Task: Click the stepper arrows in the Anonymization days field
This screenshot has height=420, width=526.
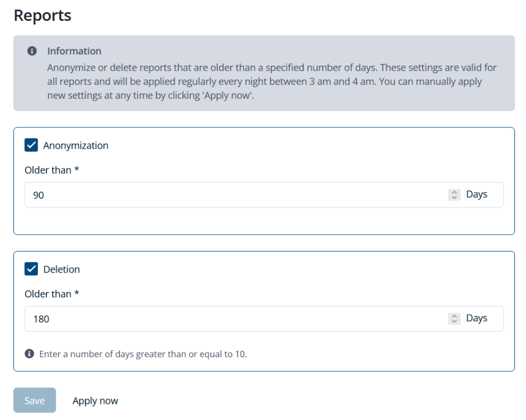Action: (x=454, y=195)
